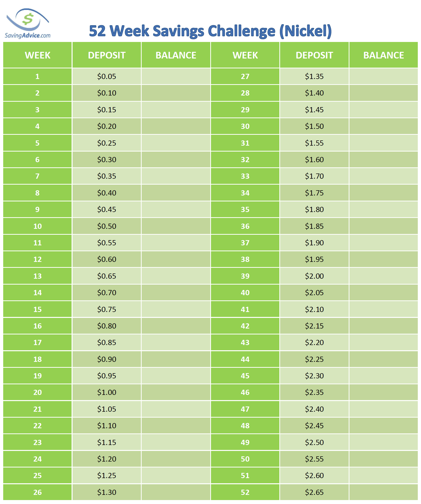The image size is (421, 504).
Task: Select the $2.00 deposit cell
Action: pos(314,276)
